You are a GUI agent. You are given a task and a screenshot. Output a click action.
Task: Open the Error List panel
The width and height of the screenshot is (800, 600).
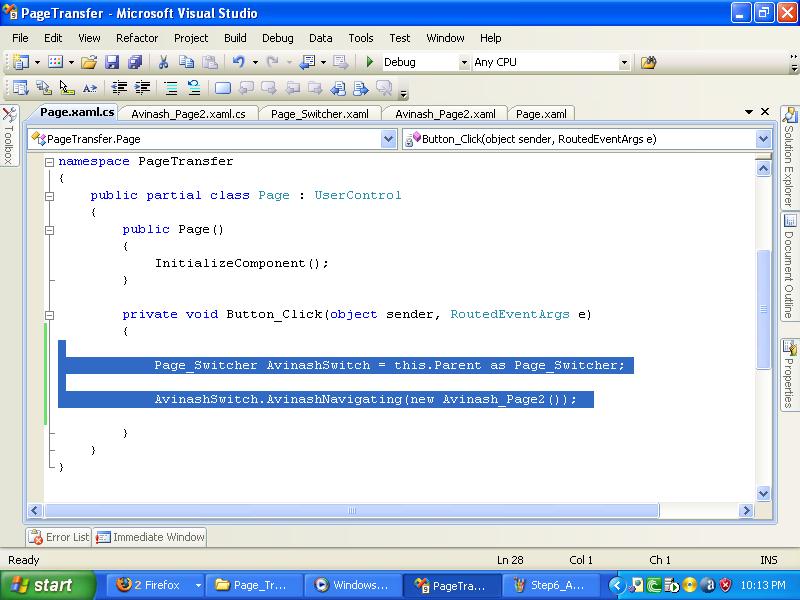click(59, 537)
